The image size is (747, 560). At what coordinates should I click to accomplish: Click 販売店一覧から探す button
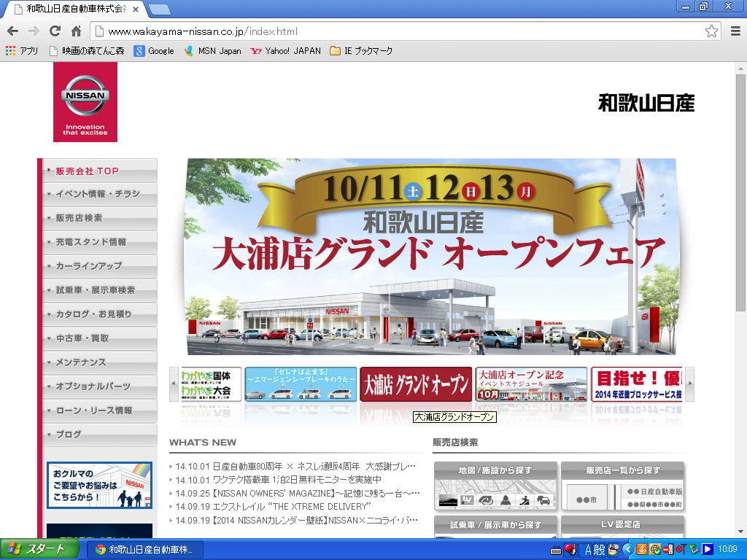click(623, 486)
